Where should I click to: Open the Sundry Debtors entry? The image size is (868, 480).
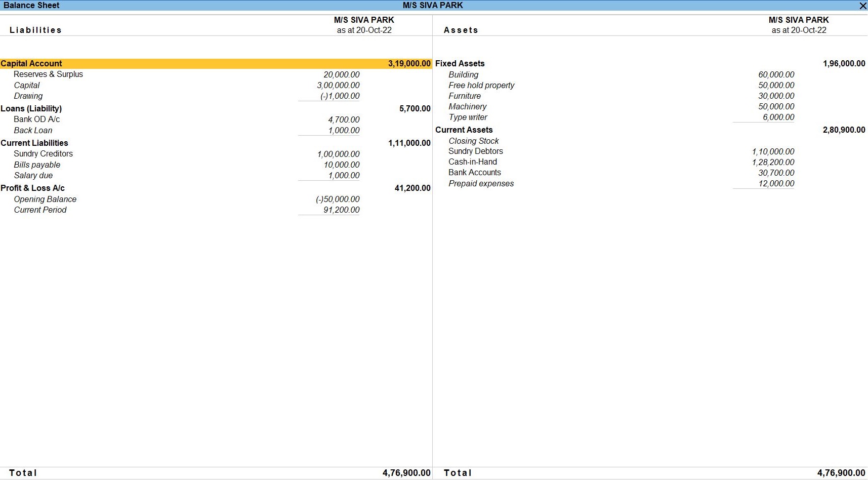point(475,151)
